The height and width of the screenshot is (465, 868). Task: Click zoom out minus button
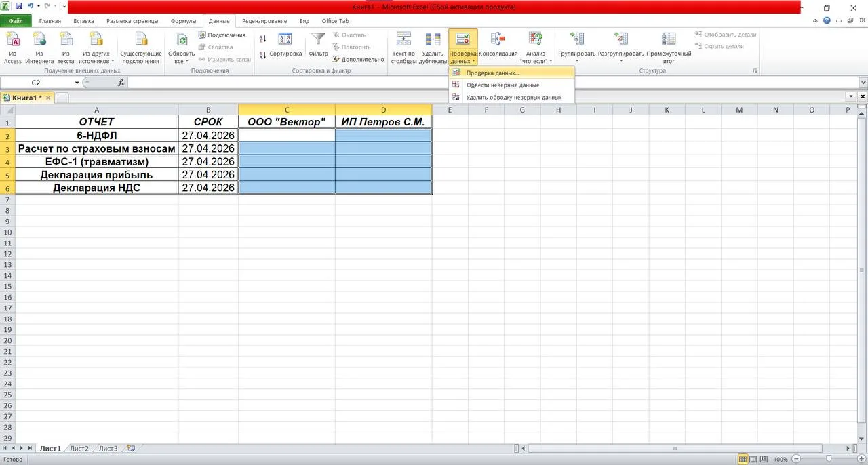[795, 460]
